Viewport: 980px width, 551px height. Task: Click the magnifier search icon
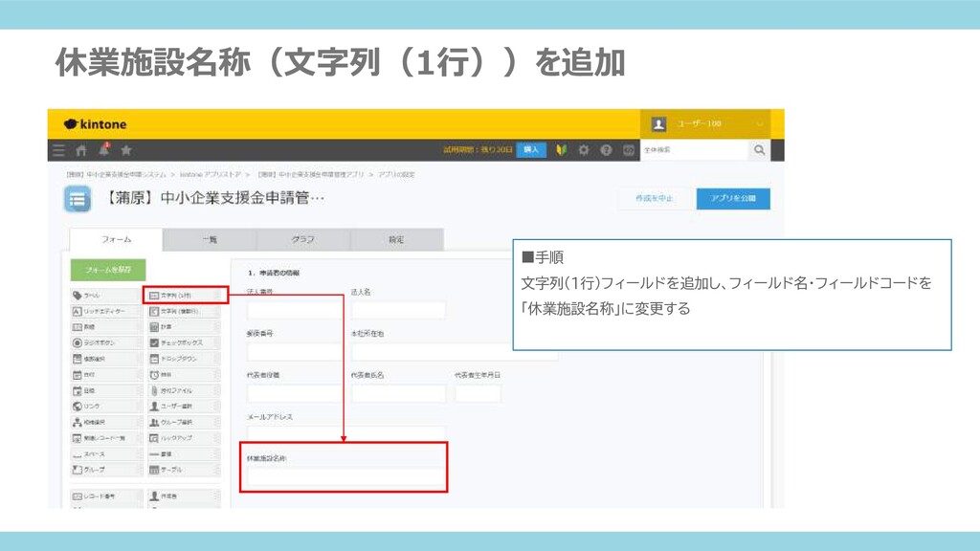coord(759,150)
